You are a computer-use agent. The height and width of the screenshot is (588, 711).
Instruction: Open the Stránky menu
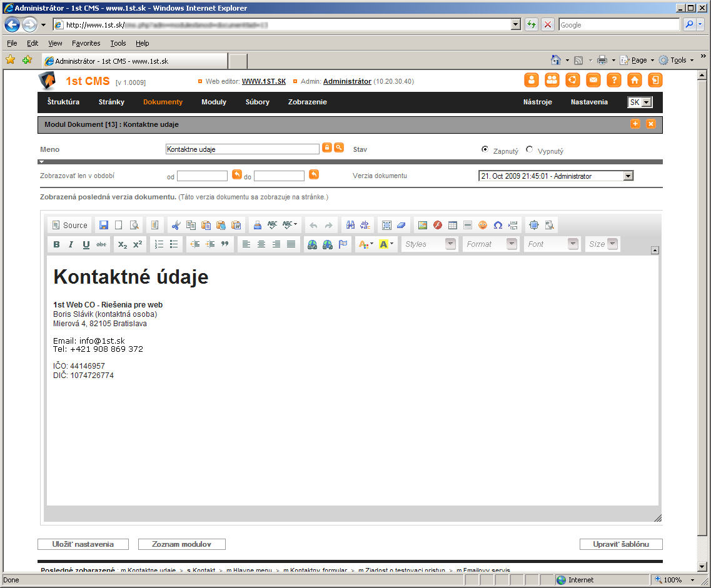click(111, 102)
